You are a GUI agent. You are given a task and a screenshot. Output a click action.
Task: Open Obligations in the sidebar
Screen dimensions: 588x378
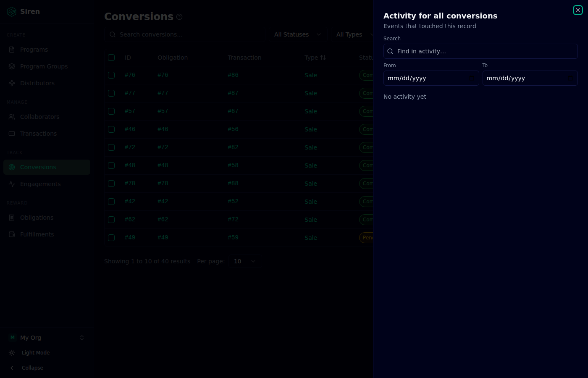point(47,218)
